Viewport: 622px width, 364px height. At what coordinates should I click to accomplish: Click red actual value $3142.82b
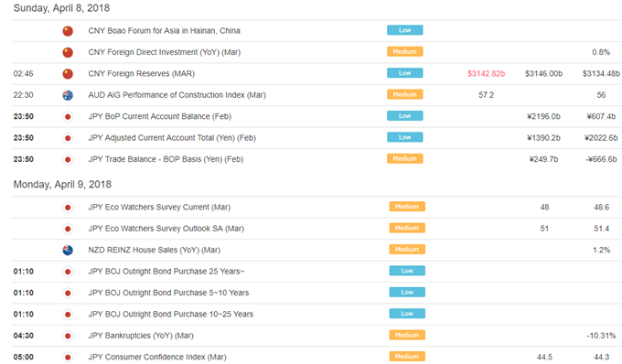pos(486,74)
